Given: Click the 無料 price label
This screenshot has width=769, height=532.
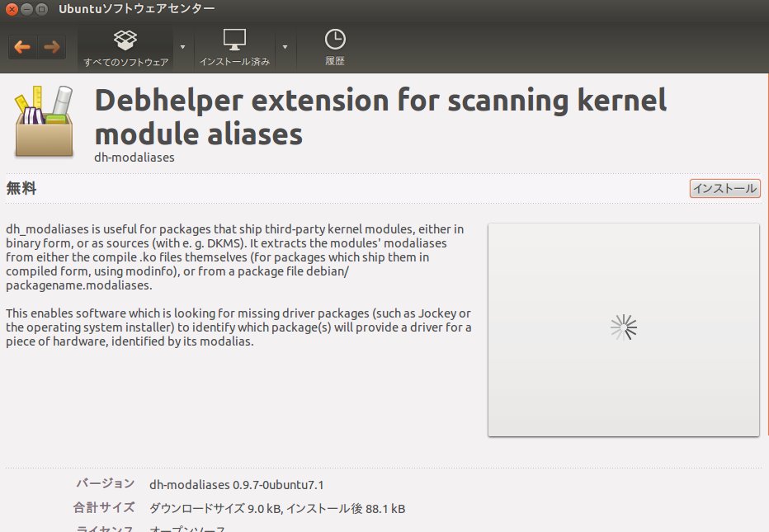Looking at the screenshot, I should click(21, 188).
